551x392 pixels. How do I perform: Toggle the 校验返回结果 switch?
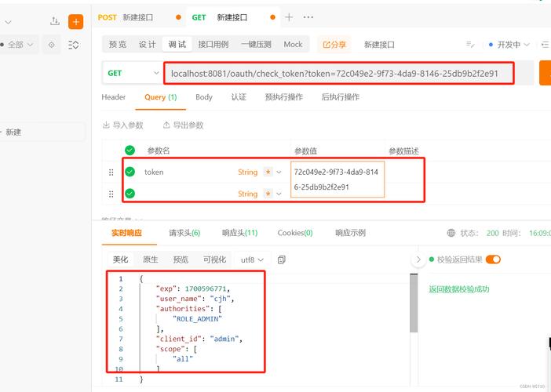click(493, 260)
